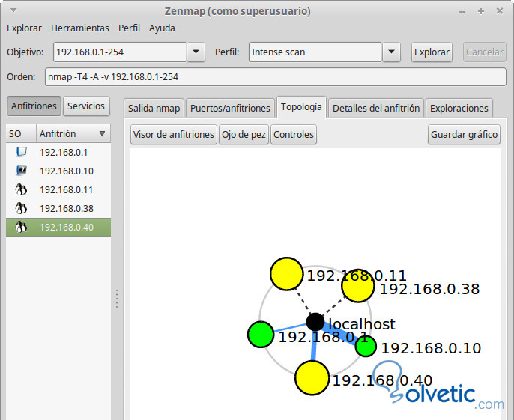This screenshot has height=420, width=514.
Task: Open the Perfil dropdown arrow
Action: [391, 52]
